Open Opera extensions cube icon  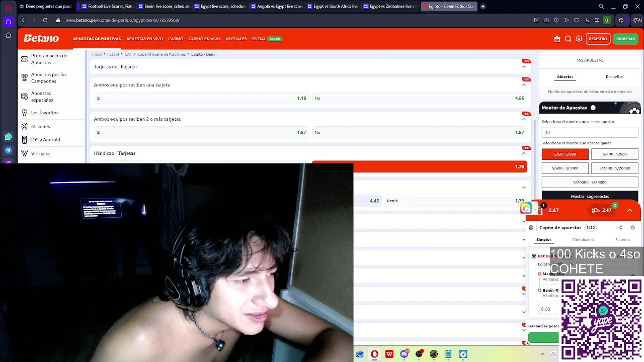pos(621,20)
